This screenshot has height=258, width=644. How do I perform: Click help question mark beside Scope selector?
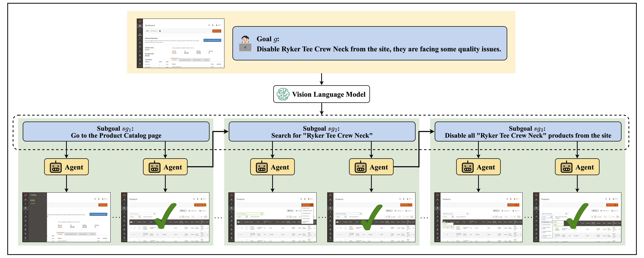coord(160,31)
